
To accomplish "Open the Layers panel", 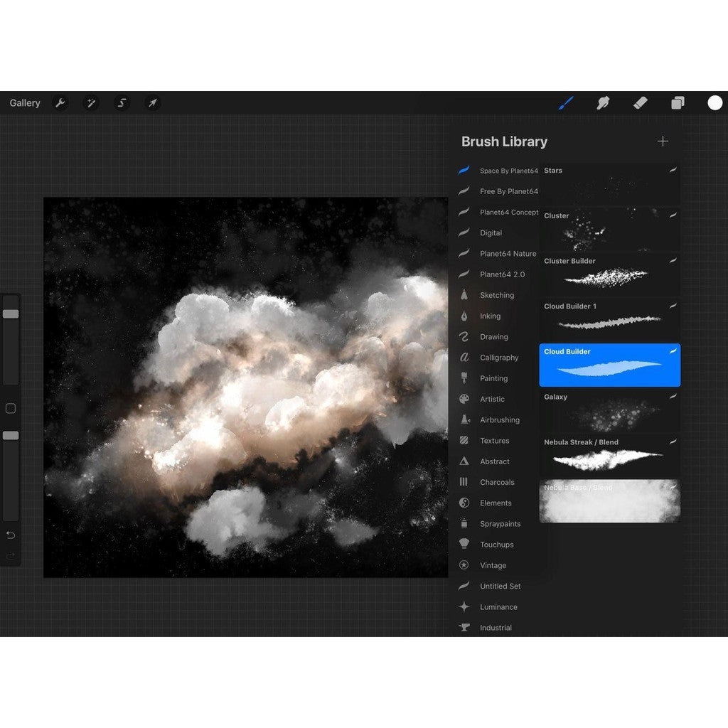I will (676, 103).
